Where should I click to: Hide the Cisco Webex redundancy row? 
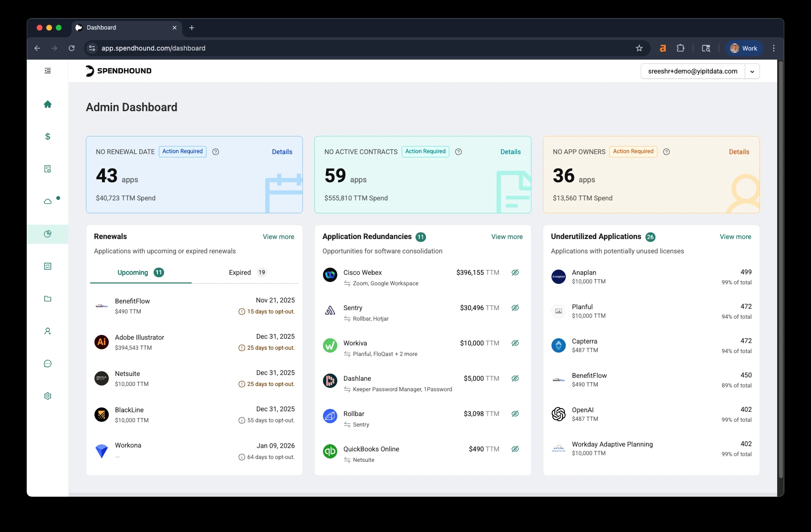515,272
